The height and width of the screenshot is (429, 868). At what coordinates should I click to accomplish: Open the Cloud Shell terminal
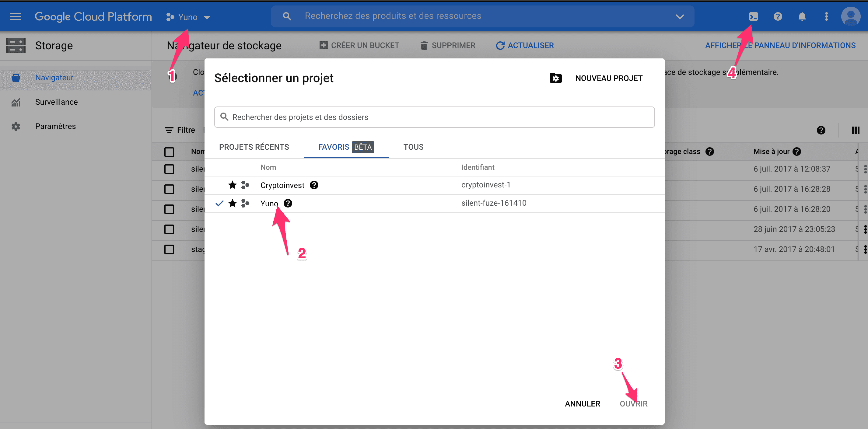[754, 16]
